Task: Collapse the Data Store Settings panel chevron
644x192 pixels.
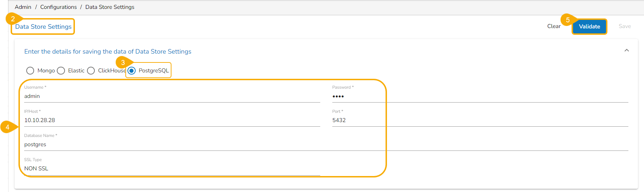Action: [x=627, y=50]
